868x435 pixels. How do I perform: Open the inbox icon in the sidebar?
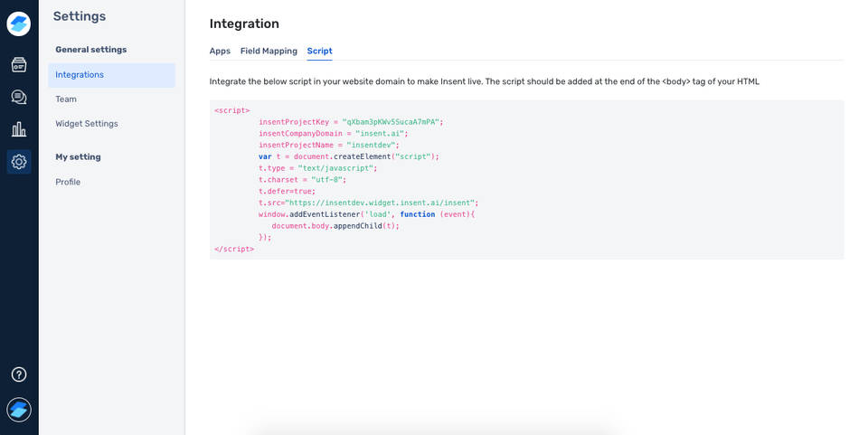point(19,65)
